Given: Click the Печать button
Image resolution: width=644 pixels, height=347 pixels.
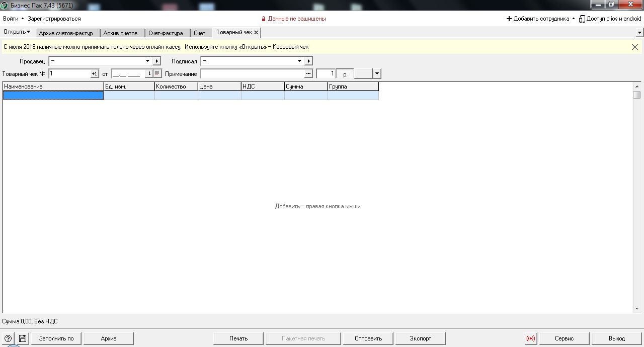Looking at the screenshot, I should pos(238,338).
